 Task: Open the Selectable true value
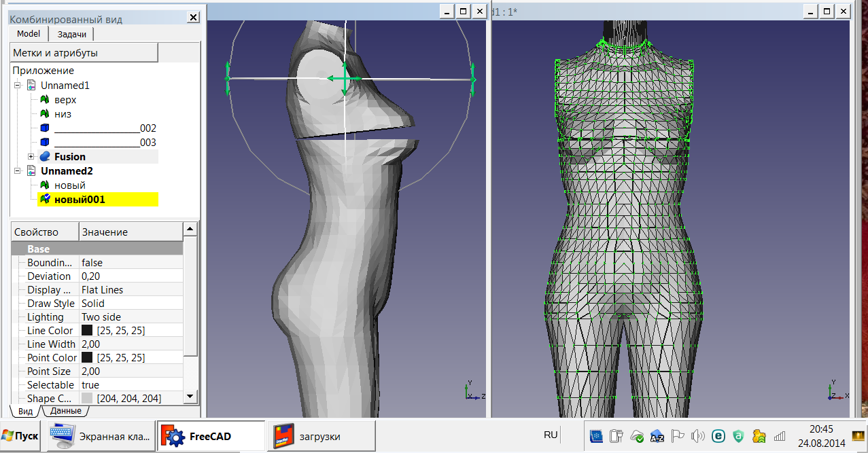pyautogui.click(x=131, y=384)
